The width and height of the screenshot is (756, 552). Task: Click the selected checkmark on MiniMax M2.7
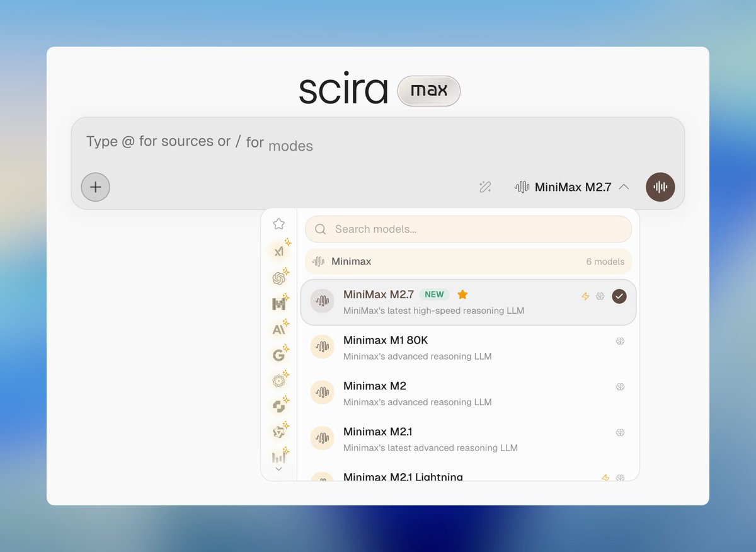(x=619, y=296)
